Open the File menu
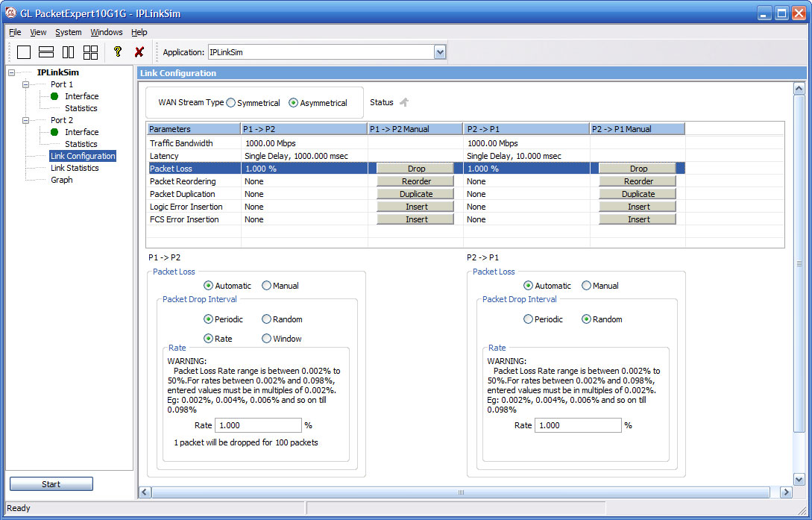The image size is (812, 520). [15, 32]
